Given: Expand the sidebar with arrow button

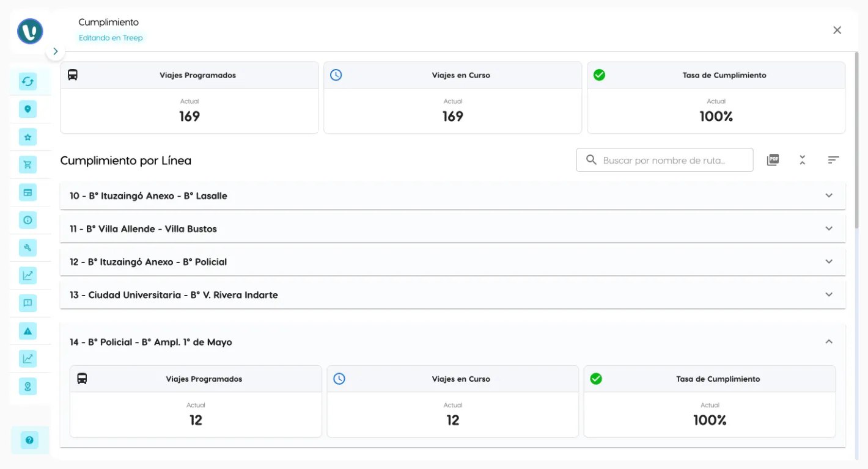Looking at the screenshot, I should click(55, 51).
